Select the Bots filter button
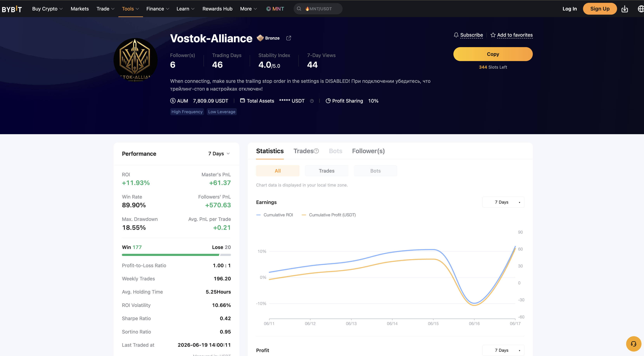 coord(375,171)
